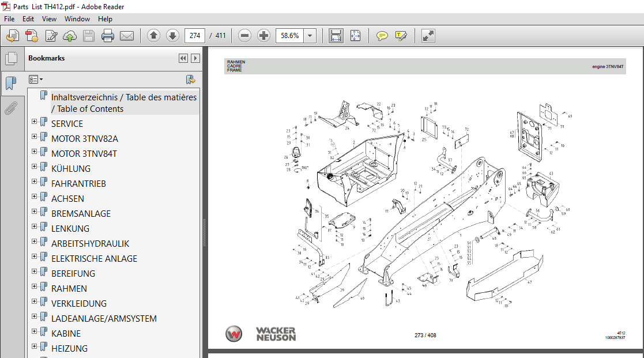Zoom in on the page

[263, 35]
